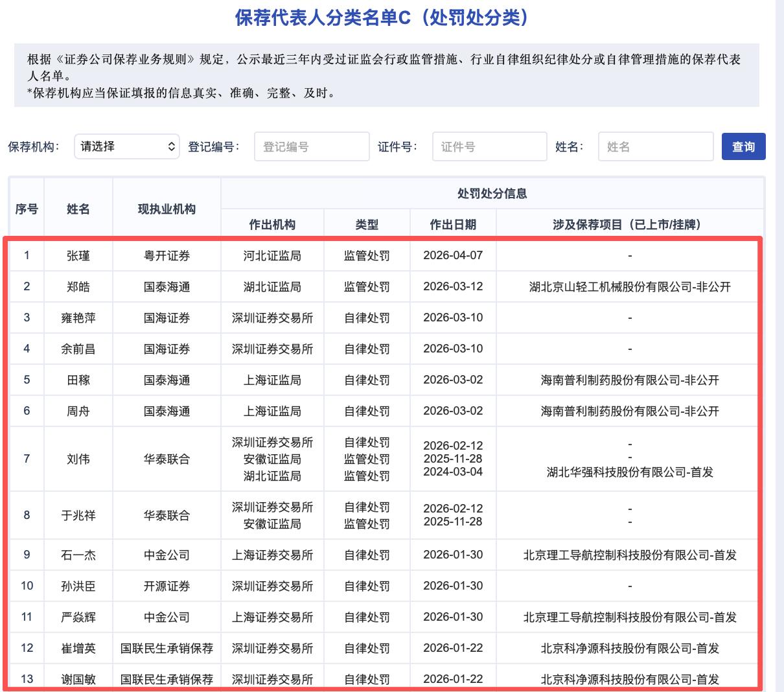Click the 现执业机构 column header

(167, 209)
